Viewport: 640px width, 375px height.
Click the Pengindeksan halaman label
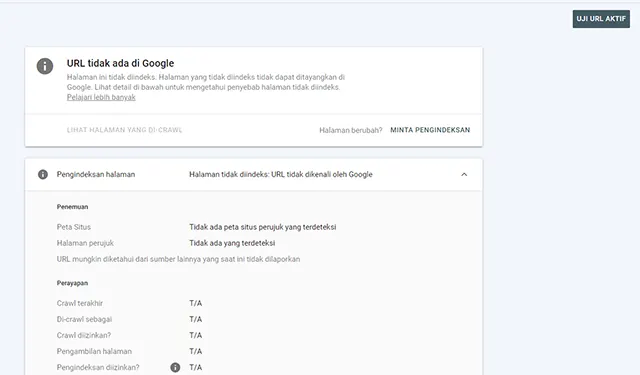(96, 175)
